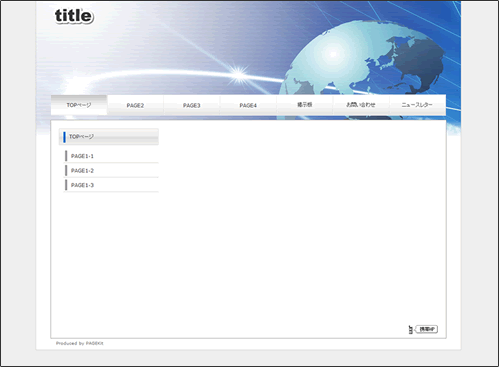The height and width of the screenshot is (367, 499).
Task: Click the 携帯HP speech bubble label
Action: 427,329
